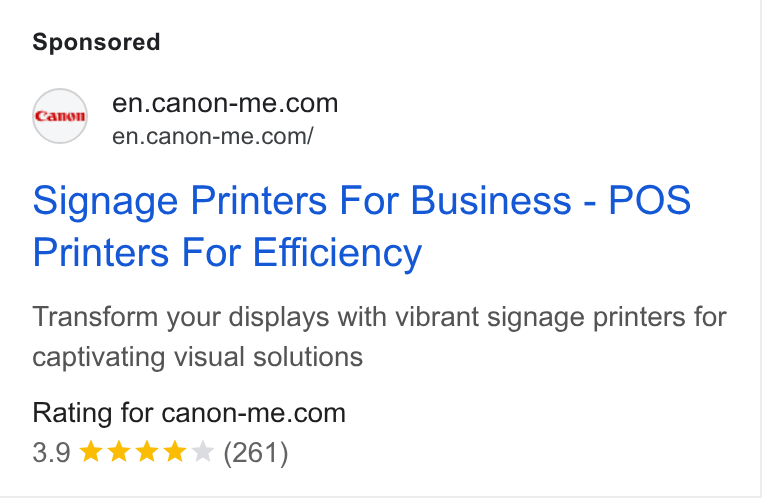Image resolution: width=762 pixels, height=498 pixels.
Task: Click the 3.9 rating score
Action: click(52, 452)
